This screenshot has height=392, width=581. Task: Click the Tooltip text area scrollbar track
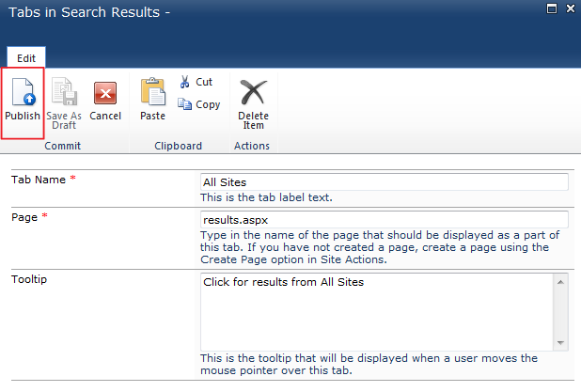(x=561, y=312)
